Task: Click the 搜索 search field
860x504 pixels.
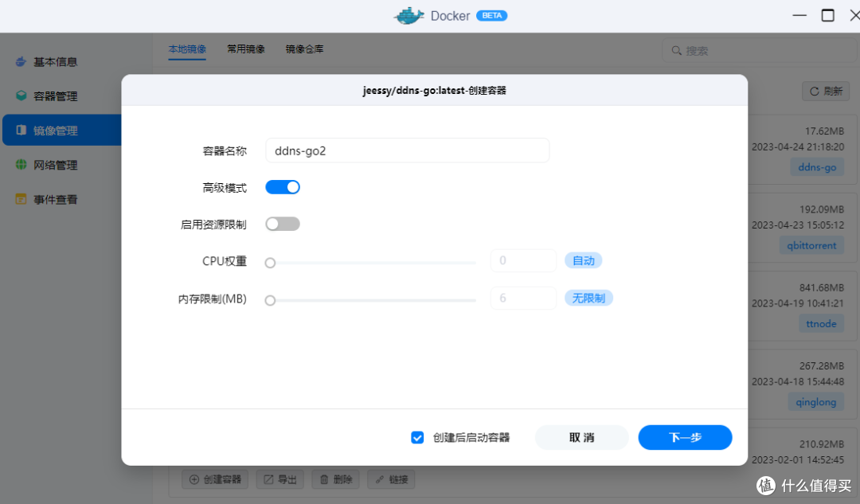Action: (760, 50)
